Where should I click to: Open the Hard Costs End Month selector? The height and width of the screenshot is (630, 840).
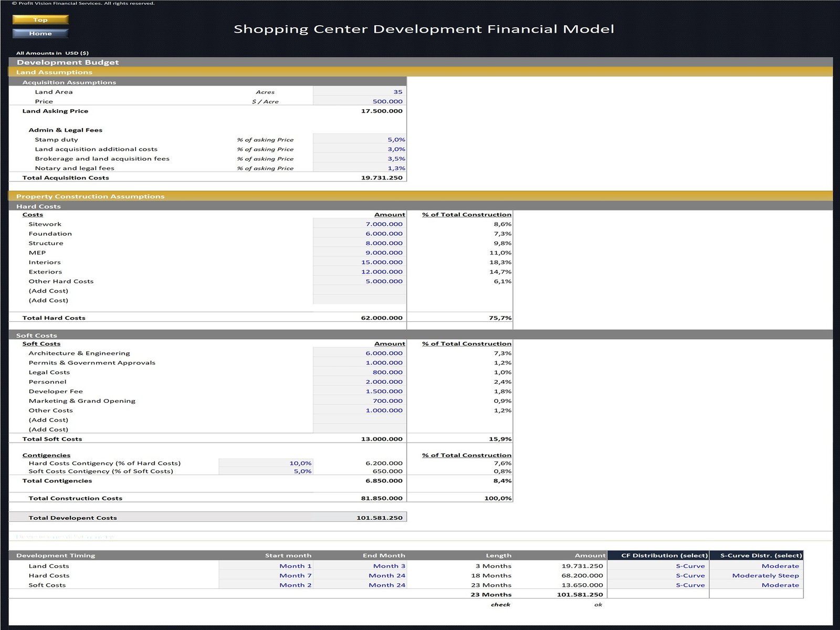tap(360, 575)
